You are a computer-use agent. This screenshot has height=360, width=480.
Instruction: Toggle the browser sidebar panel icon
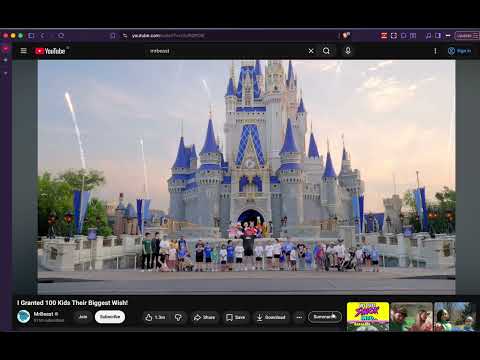pyautogui.click(x=31, y=35)
